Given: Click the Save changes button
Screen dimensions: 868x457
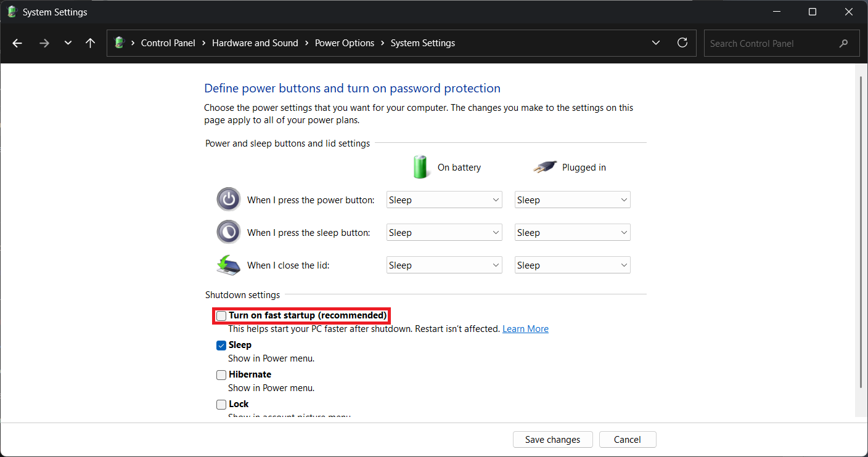Looking at the screenshot, I should coord(552,440).
